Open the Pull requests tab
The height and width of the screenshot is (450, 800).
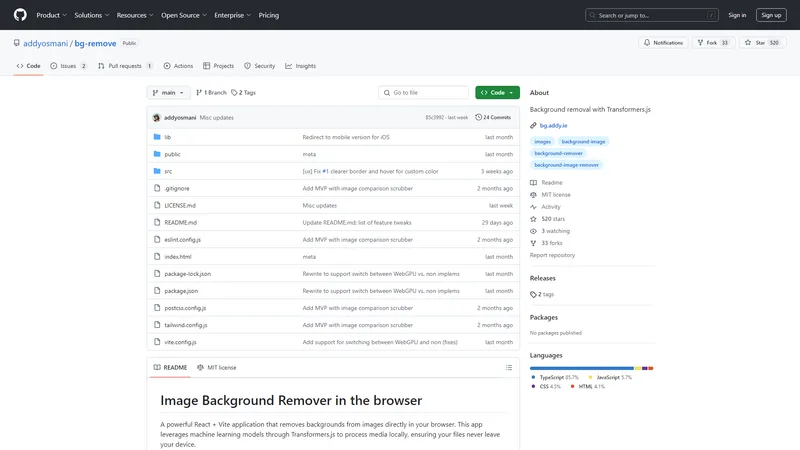tap(125, 66)
